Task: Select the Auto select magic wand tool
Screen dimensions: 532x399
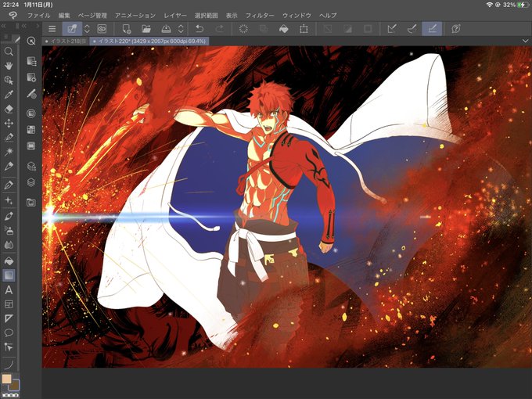Action: click(x=9, y=152)
